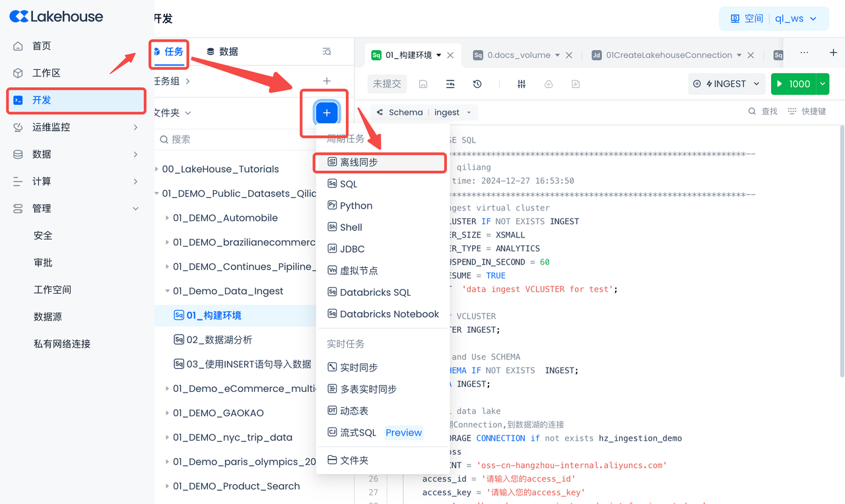Click the version history clock icon
Image resolution: width=845 pixels, height=504 pixels.
[x=477, y=84]
